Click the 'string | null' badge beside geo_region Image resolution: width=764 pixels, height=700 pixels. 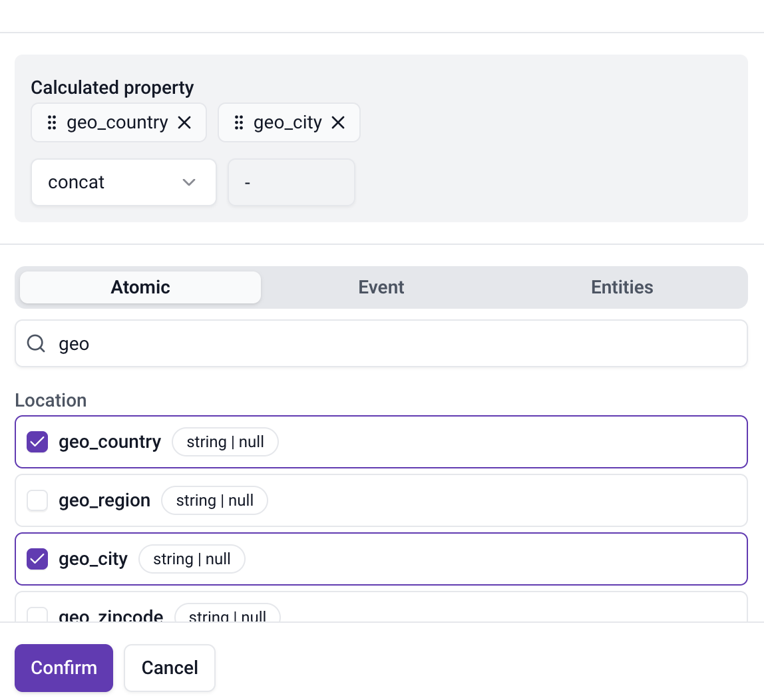214,500
